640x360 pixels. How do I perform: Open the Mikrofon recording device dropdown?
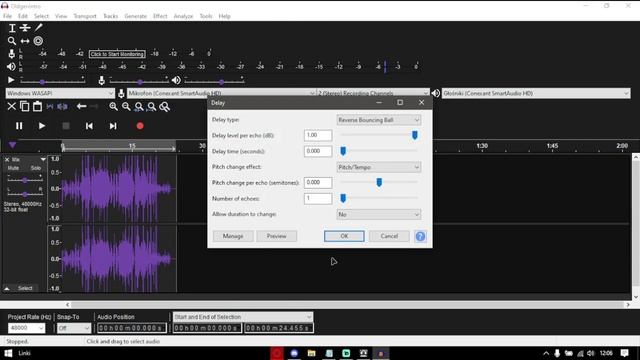coord(221,93)
